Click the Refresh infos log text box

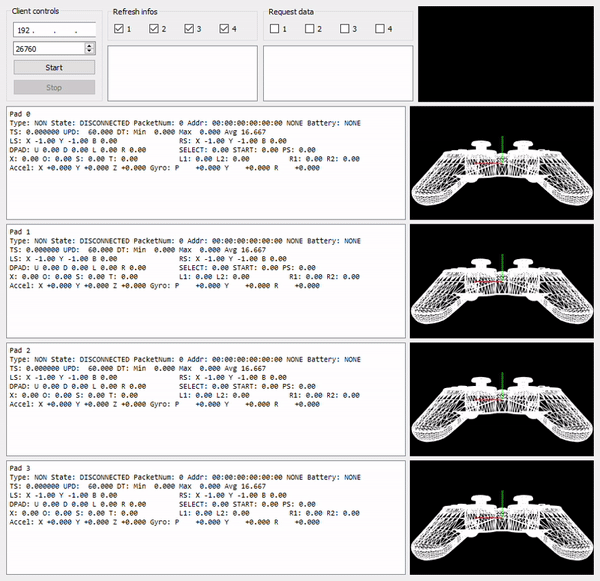pyautogui.click(x=183, y=73)
